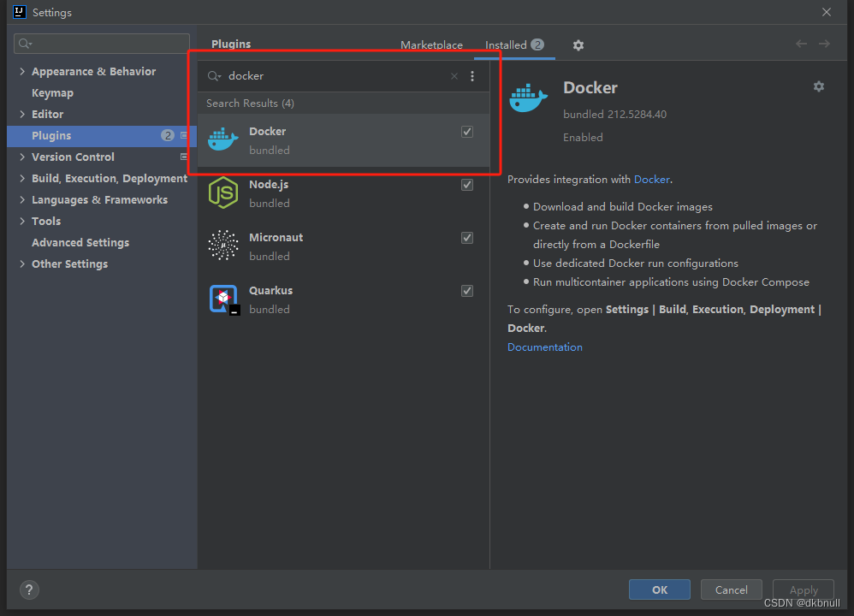Clear the docker search text with X icon

pos(454,76)
